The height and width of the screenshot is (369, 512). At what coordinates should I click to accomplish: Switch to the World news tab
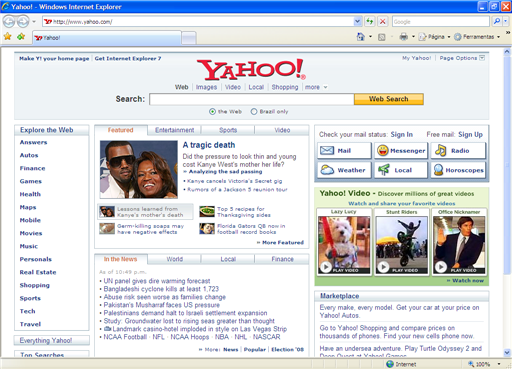[x=174, y=259]
